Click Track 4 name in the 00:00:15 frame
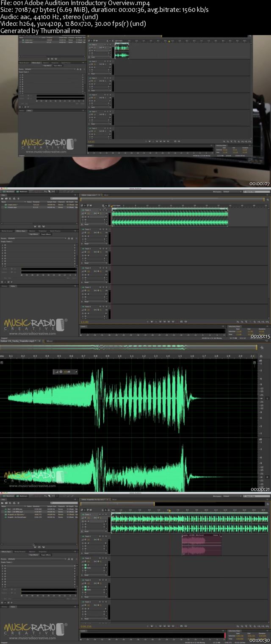Image resolution: width=271 pixels, height=644 pixels. pos(87,268)
